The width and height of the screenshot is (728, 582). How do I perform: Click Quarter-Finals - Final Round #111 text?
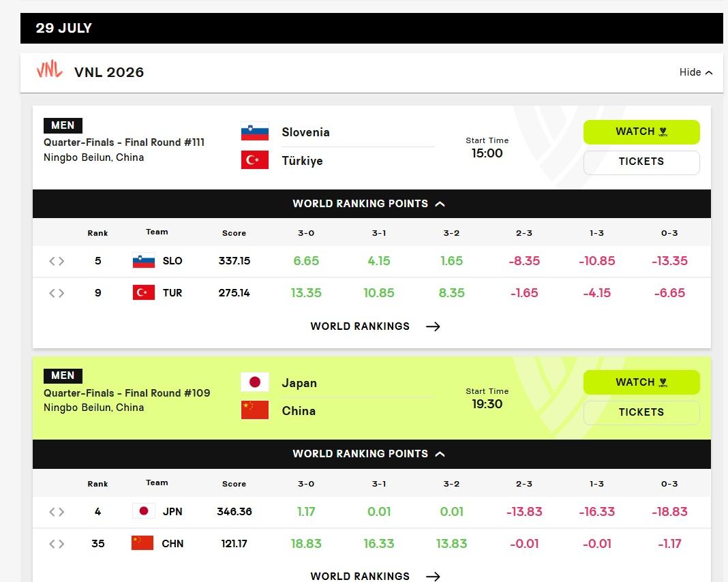tap(124, 142)
